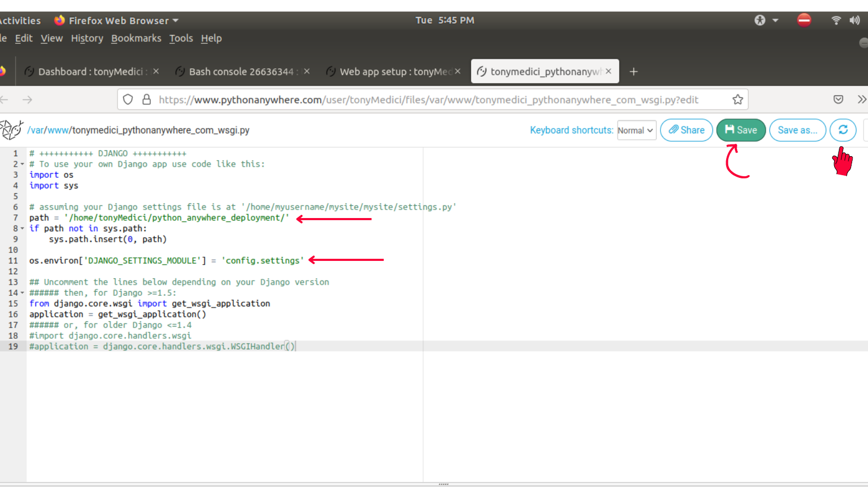Click the Save button

(x=740, y=130)
